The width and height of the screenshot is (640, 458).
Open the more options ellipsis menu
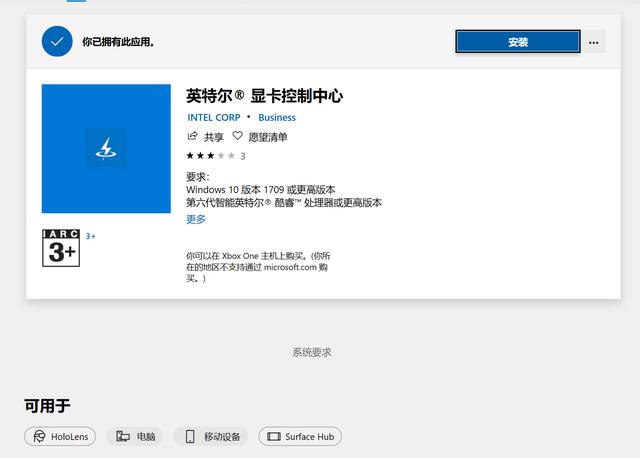click(593, 42)
